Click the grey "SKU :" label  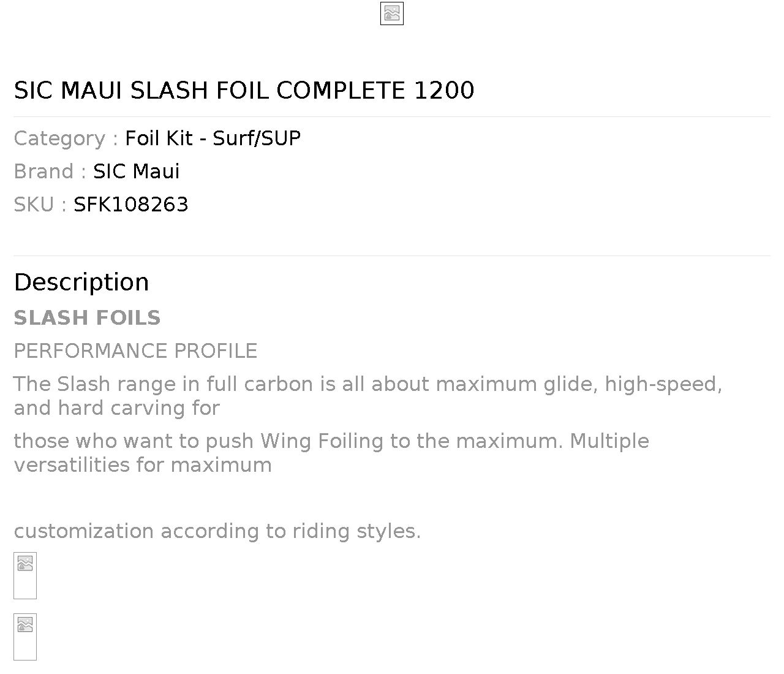coord(40,205)
